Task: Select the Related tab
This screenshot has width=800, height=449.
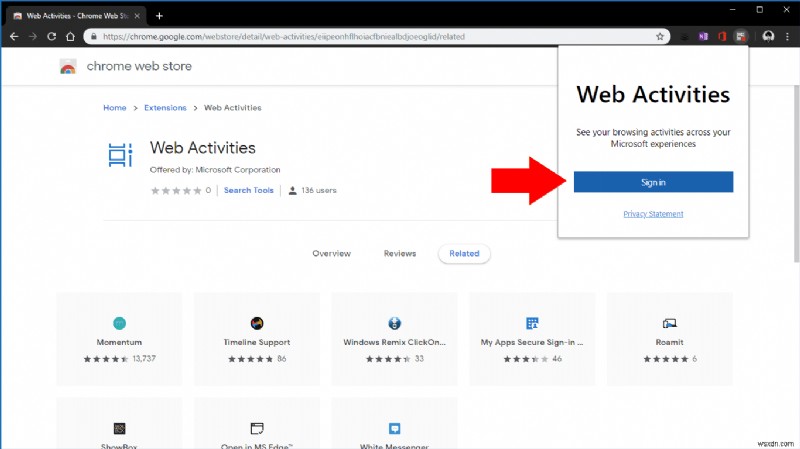Action: 464,254
